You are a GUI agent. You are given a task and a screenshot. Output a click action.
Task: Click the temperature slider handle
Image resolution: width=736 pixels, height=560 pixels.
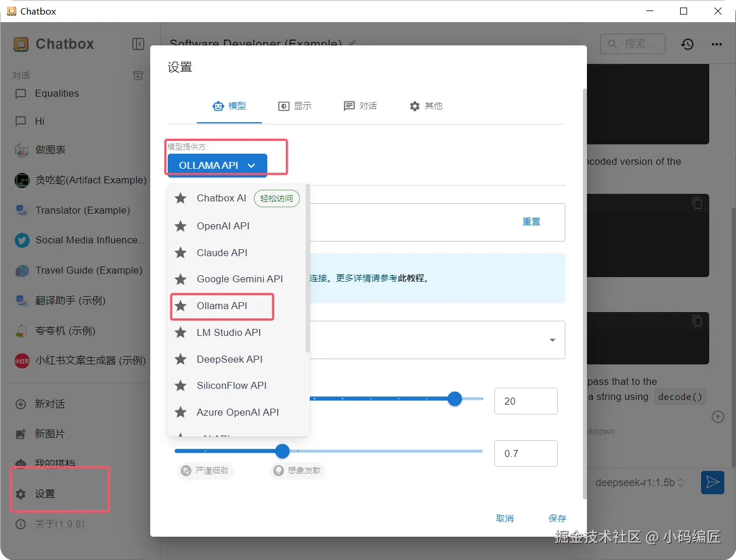point(282,451)
